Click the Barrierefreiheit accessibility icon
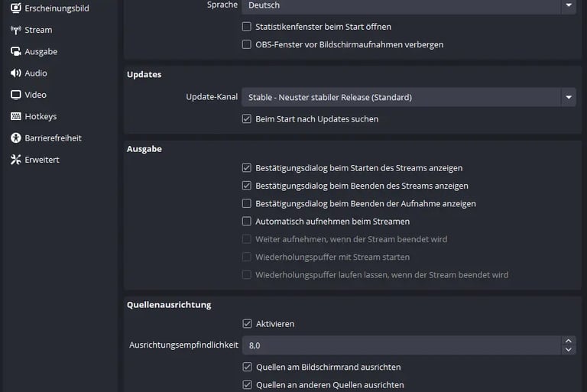 [x=16, y=138]
